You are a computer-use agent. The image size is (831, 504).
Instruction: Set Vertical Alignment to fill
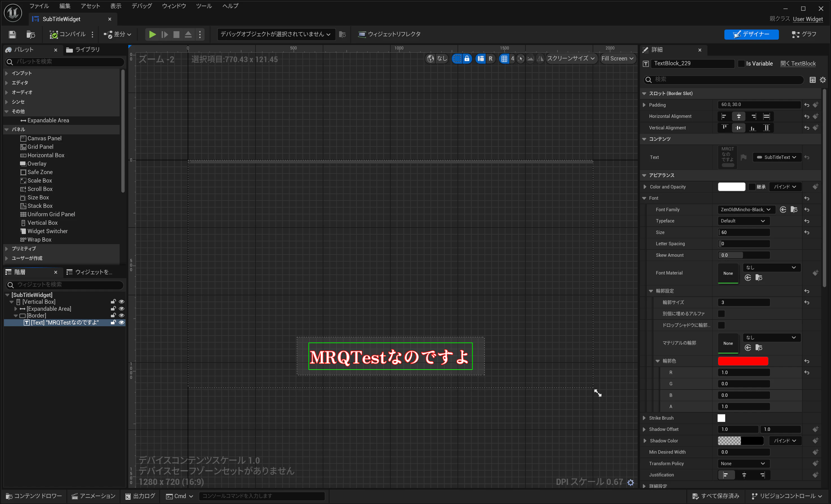767,128
